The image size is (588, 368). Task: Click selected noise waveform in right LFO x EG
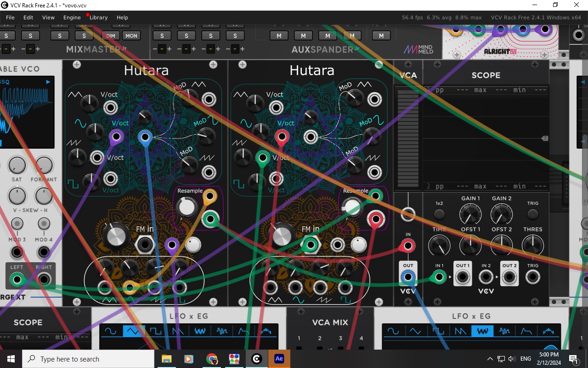click(x=482, y=331)
